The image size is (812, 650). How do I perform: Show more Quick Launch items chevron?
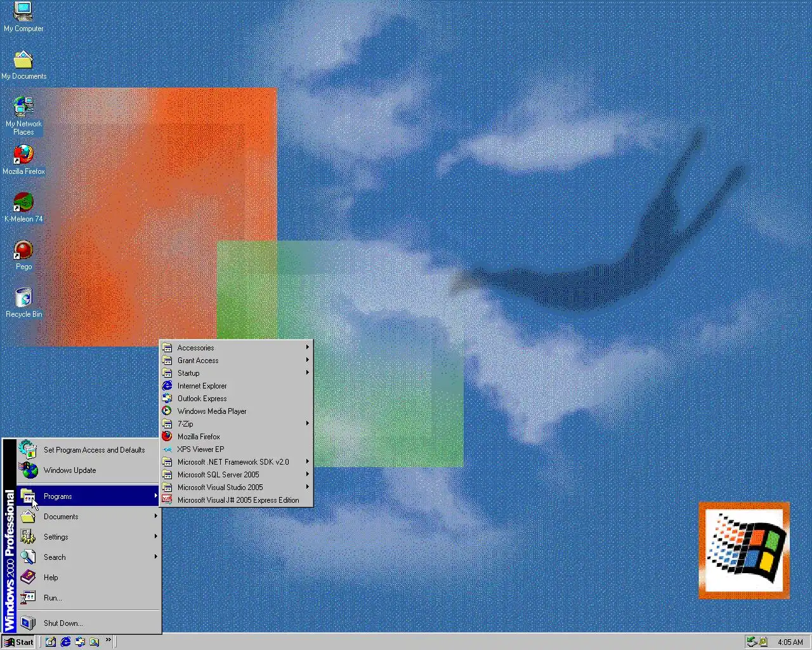click(x=108, y=640)
